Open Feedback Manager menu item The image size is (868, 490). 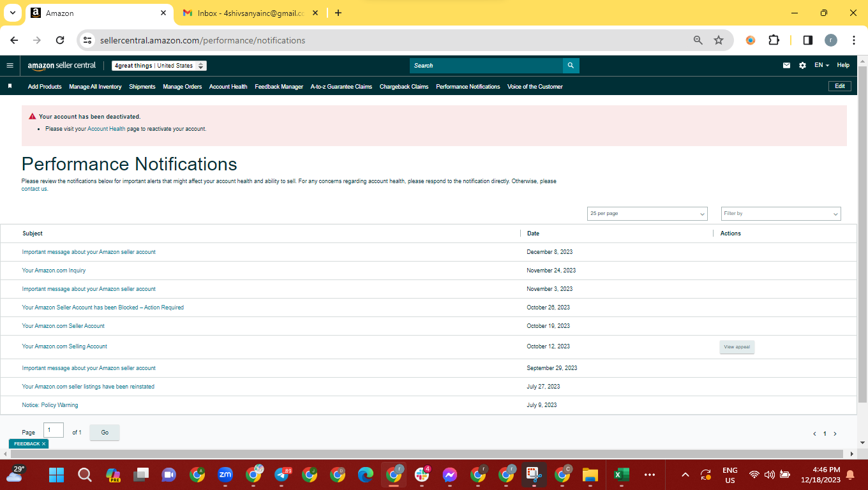[279, 87]
